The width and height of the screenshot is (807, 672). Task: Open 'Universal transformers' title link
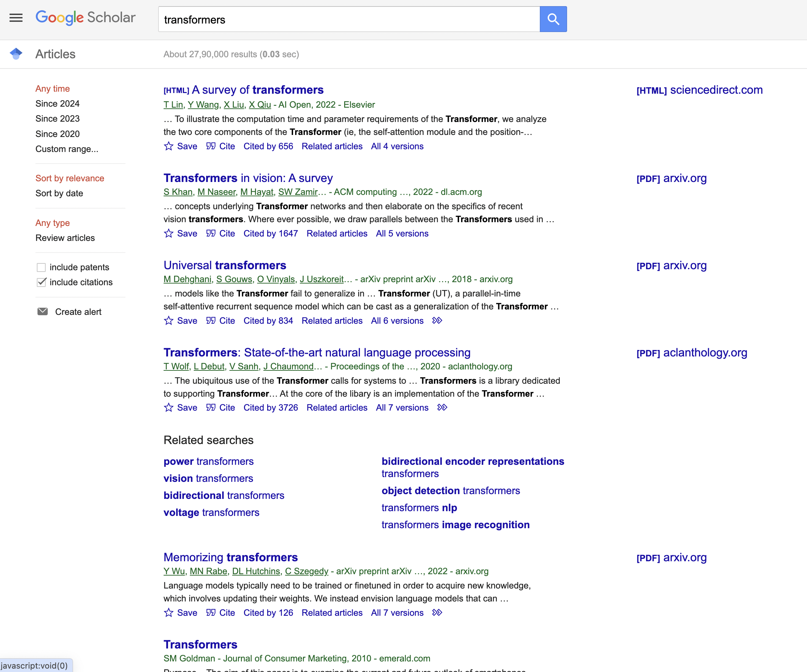point(225,265)
